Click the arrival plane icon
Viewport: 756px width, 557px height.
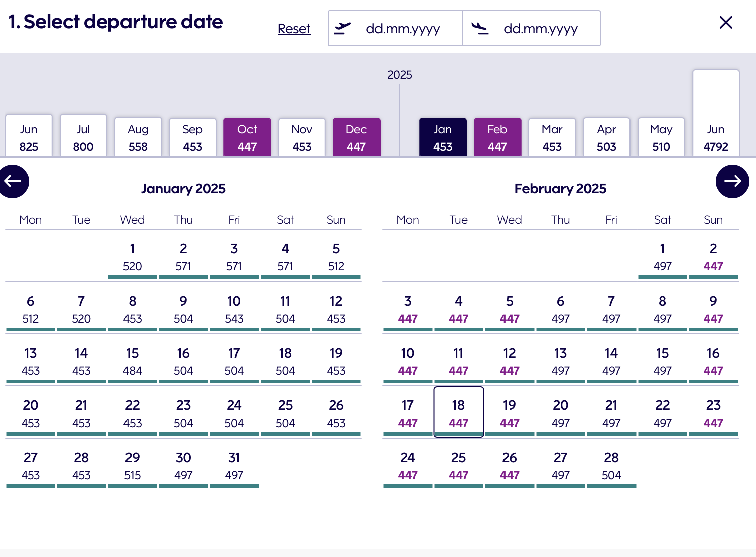point(480,28)
